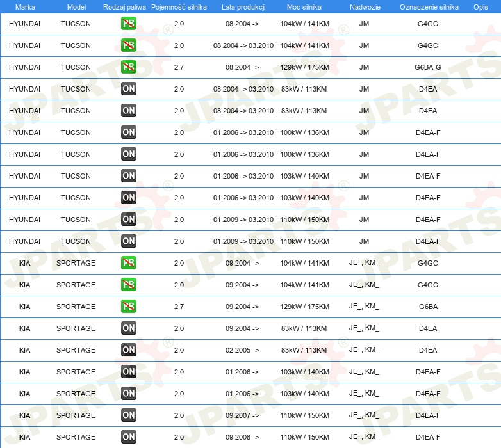This screenshot has height=448, width=501.
Task: Click D4EA in the Sportage 02.2005 row
Action: (x=428, y=350)
